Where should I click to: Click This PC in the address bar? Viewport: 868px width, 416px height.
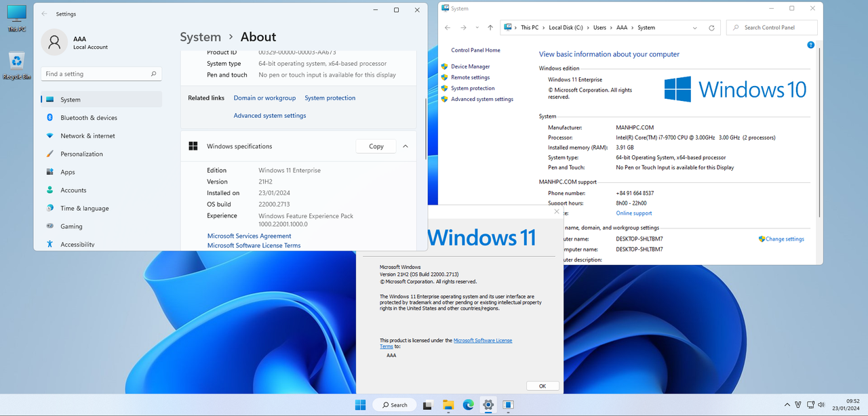[x=529, y=28]
